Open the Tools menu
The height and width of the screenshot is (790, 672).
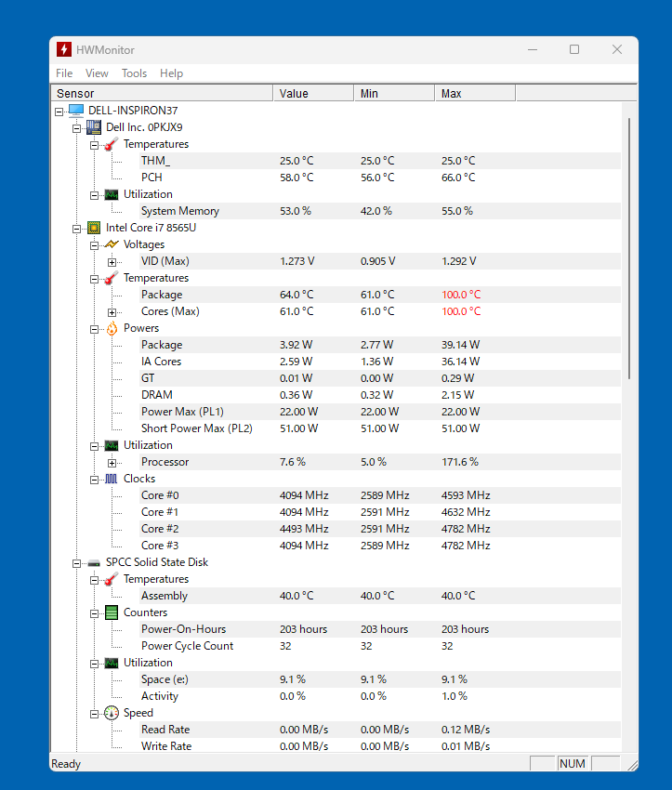click(x=134, y=73)
